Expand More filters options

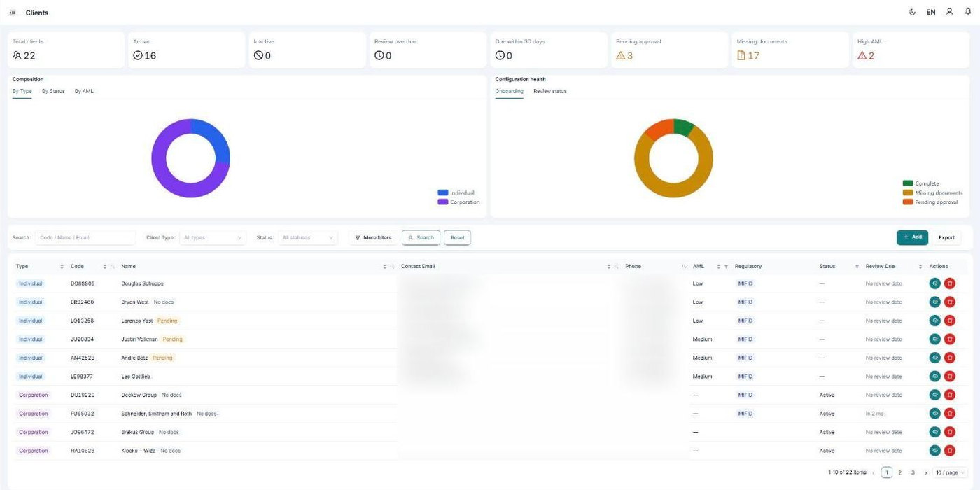[x=373, y=237]
